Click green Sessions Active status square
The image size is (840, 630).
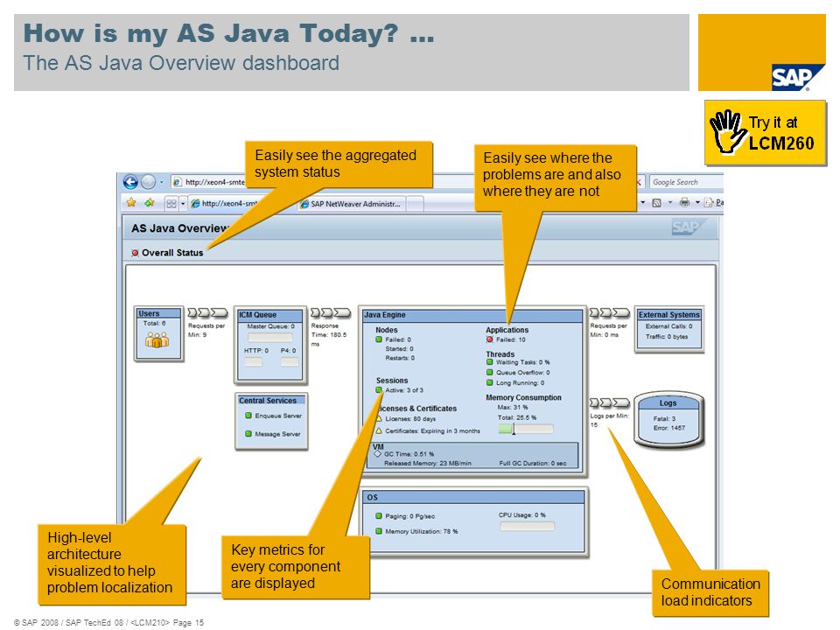(379, 390)
